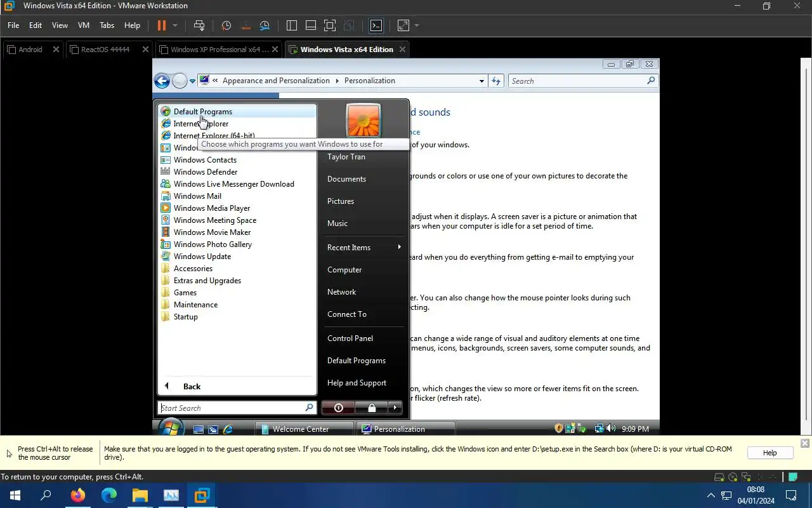Viewport: 812px width, 508px height.
Task: Open Help and Support
Action: point(363,383)
